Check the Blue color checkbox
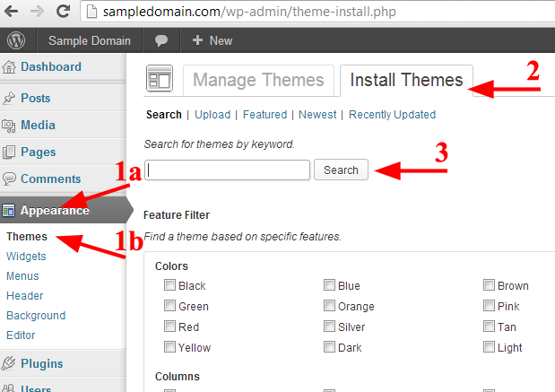Viewport: 555px width, 392px height. (329, 285)
